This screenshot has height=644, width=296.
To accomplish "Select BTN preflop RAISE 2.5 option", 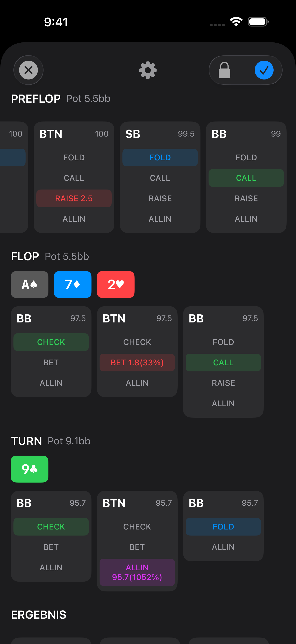I will point(74,198).
